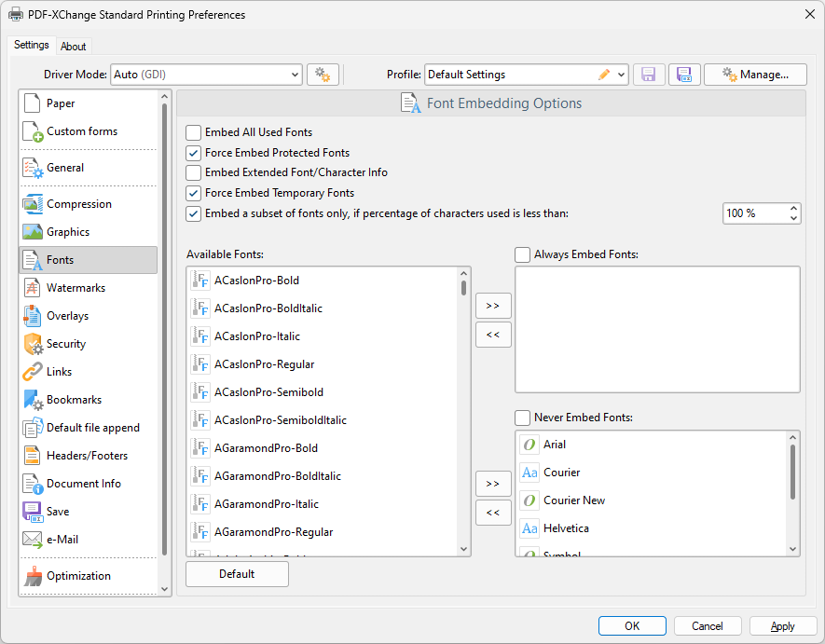Open Compression settings icon in sidebar

[x=33, y=204]
